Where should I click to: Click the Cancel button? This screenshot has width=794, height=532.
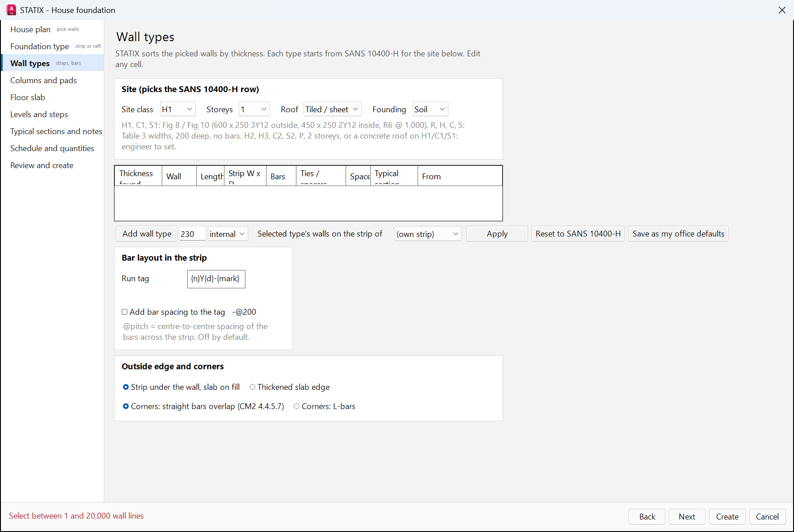[767, 517]
